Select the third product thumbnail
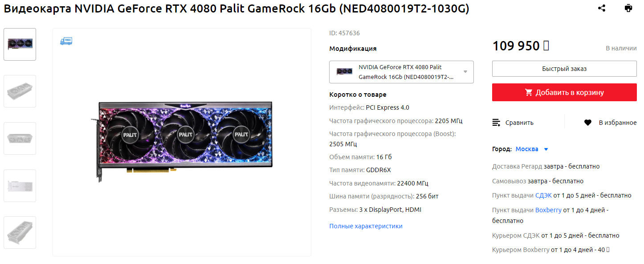Viewport: 644px width, 264px height. point(20,138)
